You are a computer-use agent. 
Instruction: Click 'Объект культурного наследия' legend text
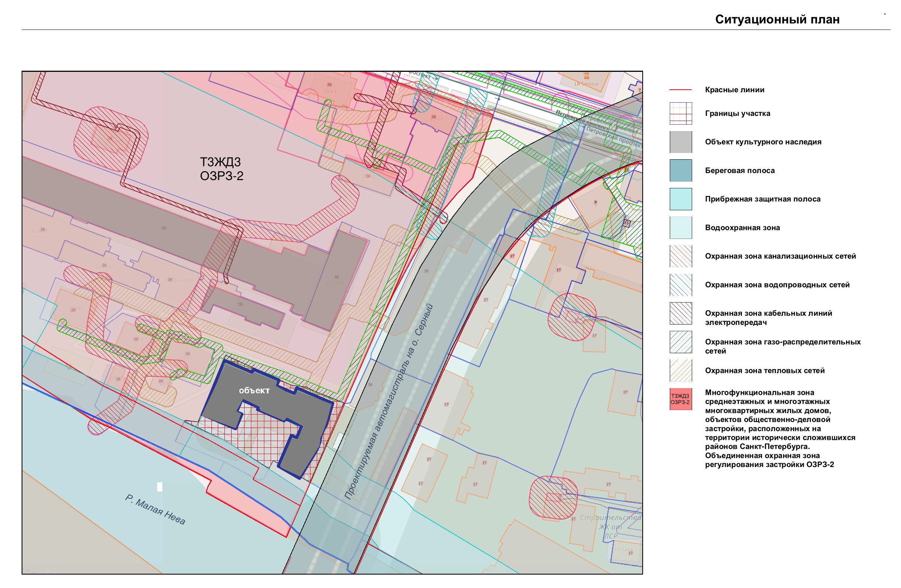coord(763,142)
